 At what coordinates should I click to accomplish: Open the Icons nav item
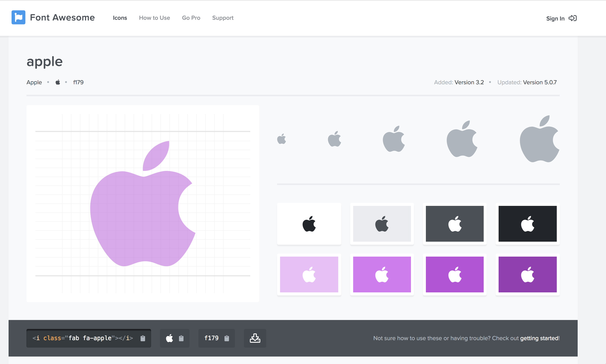[120, 18]
